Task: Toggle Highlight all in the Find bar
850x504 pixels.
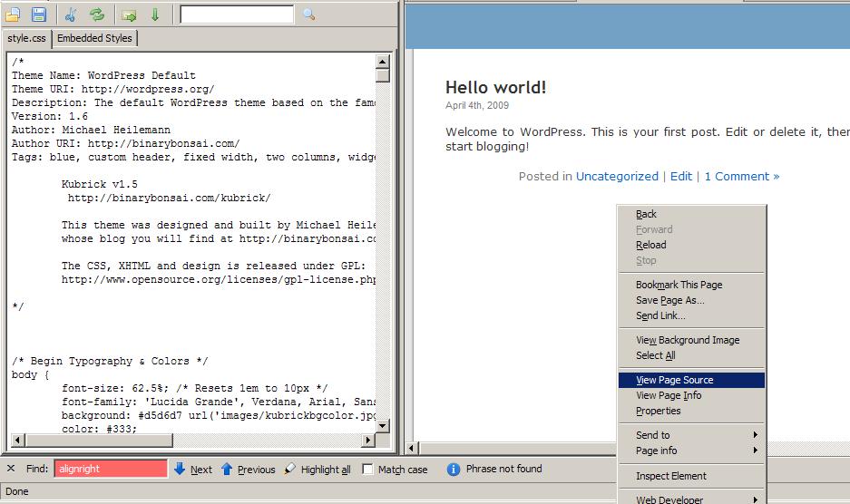Action: click(x=318, y=470)
